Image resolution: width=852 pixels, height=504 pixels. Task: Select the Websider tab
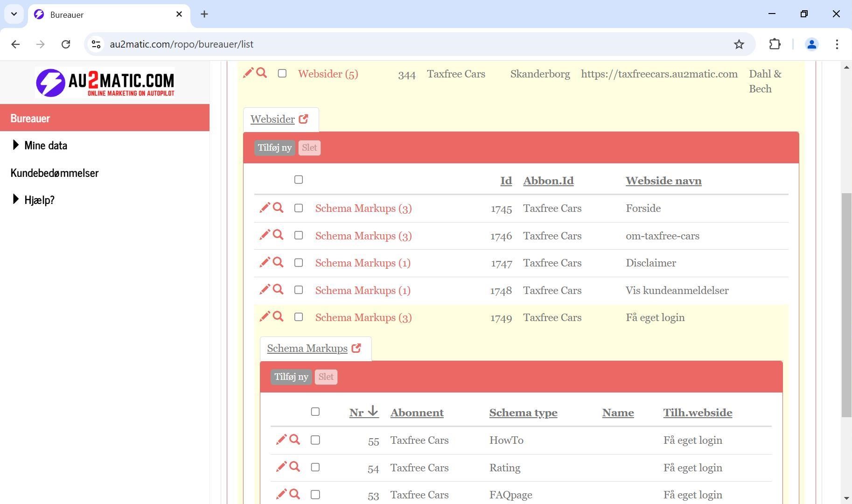[x=272, y=119]
